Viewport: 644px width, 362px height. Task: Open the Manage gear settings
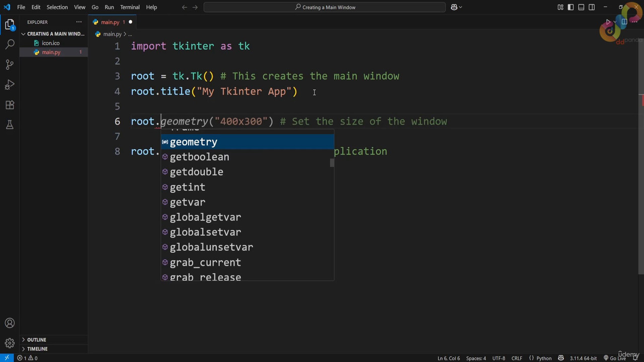tap(10, 343)
